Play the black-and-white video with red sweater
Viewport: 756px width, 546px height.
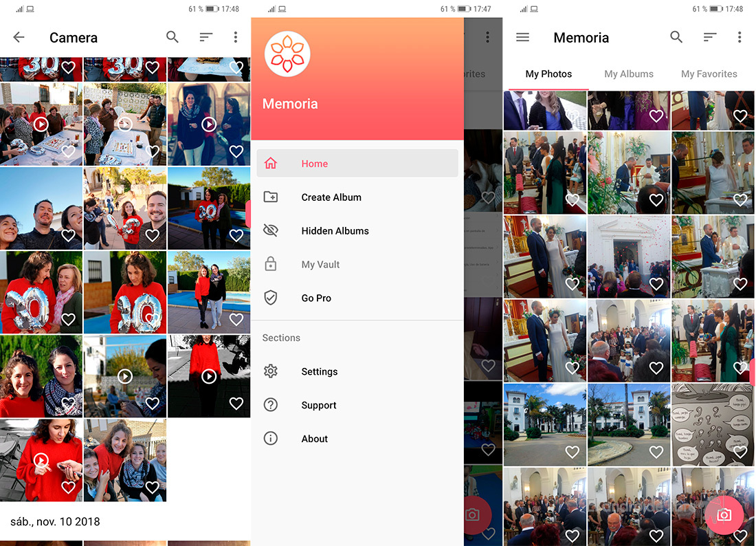tap(209, 376)
